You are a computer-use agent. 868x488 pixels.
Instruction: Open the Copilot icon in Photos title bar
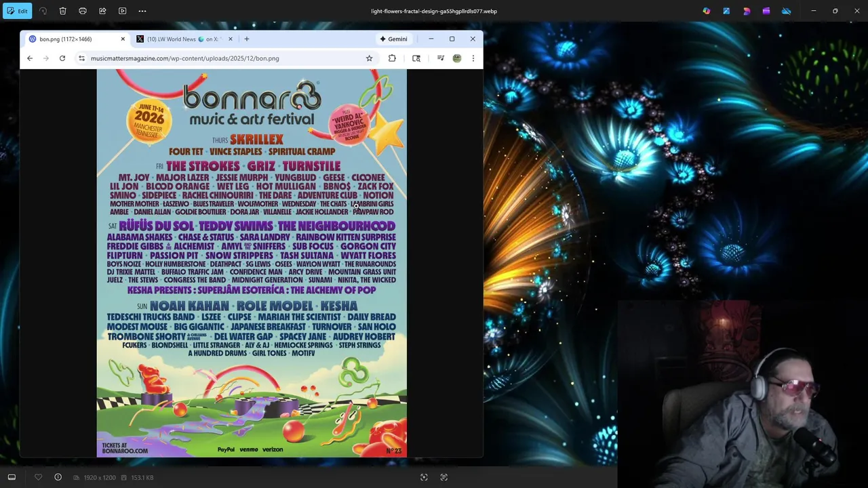pyautogui.click(x=707, y=11)
